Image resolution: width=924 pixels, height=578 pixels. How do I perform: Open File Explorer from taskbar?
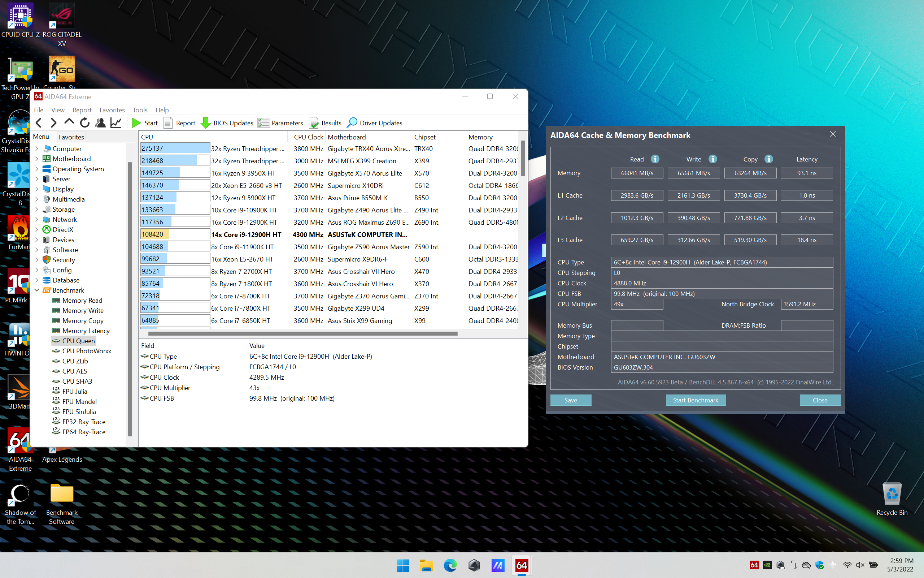(x=427, y=565)
